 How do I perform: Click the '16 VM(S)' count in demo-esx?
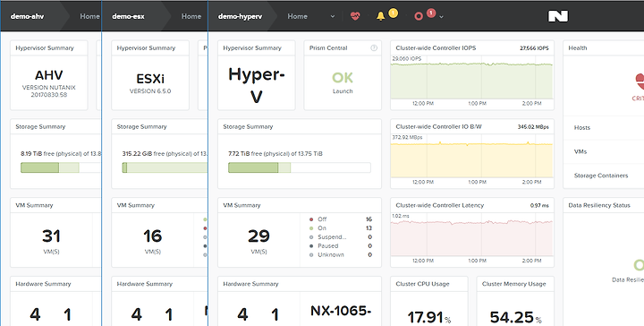point(152,241)
